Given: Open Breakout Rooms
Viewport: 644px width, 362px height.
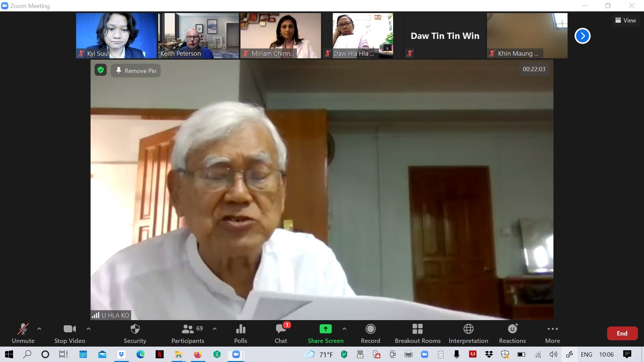Looking at the screenshot, I should point(418,333).
